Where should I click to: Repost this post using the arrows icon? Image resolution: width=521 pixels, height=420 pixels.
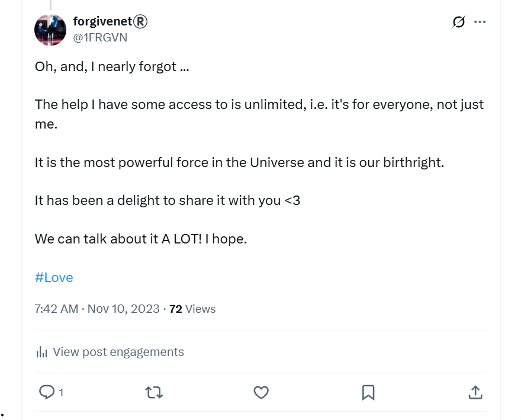(x=154, y=392)
